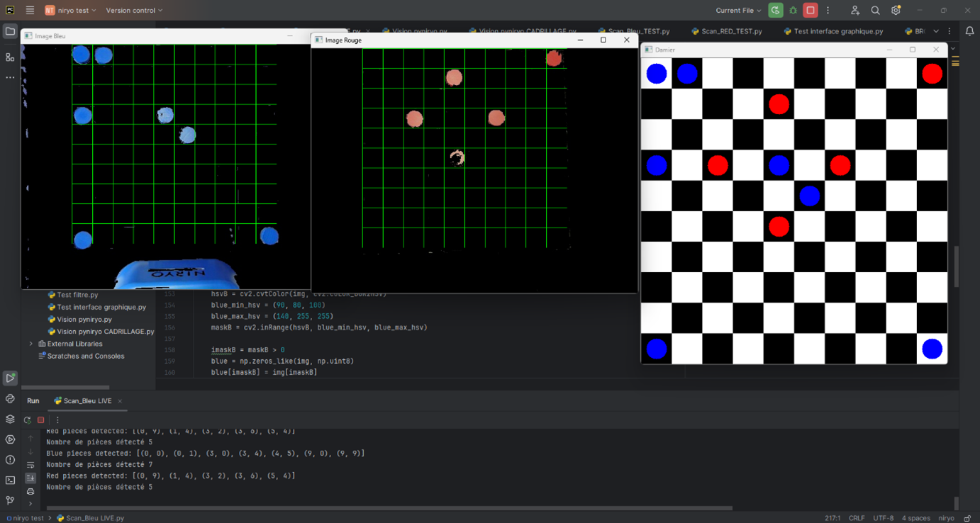Click the Debug bug icon in top toolbar
Screen dimensions: 980x523
pos(793,11)
